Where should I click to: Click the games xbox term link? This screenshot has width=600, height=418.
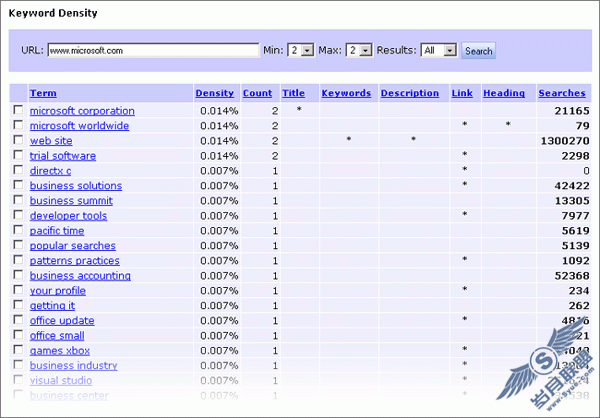pos(60,351)
